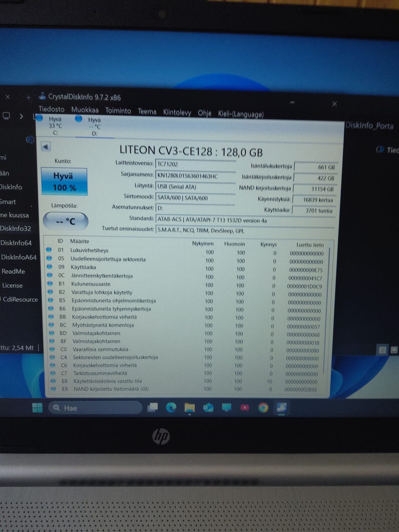Click status circle for Vaarallisia sammutuksia row
The width and height of the screenshot is (399, 532).
pos(52,349)
